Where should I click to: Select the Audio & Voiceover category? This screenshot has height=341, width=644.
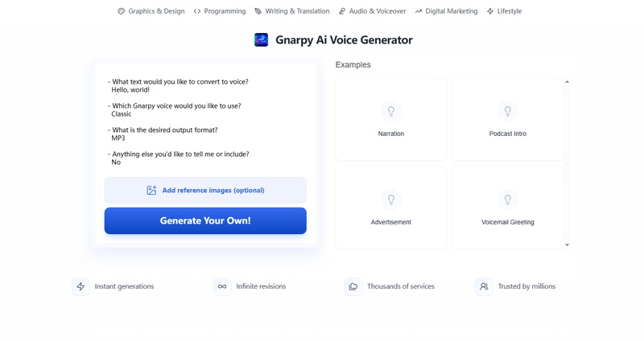[x=372, y=11]
